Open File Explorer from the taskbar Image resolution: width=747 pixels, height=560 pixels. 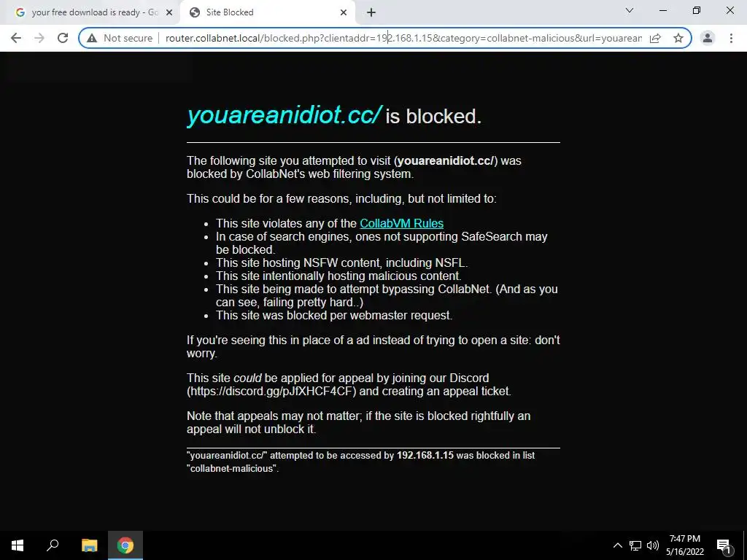click(x=89, y=545)
